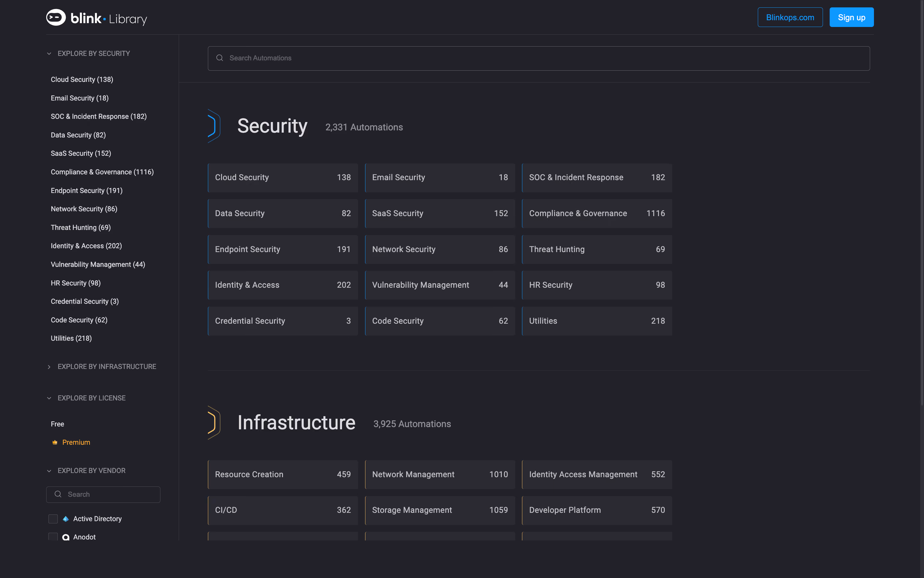Open the Compliance & Governance 1116 card

pyautogui.click(x=597, y=213)
